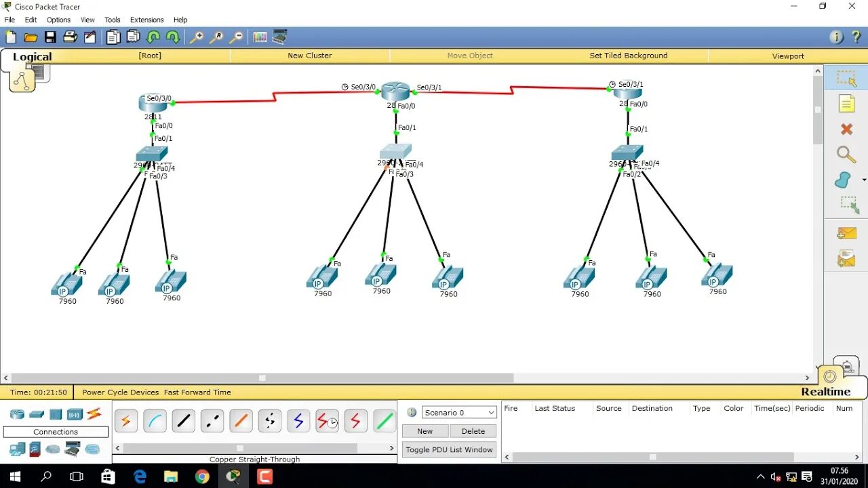Open the View menu
The height and width of the screenshot is (488, 868).
point(87,20)
